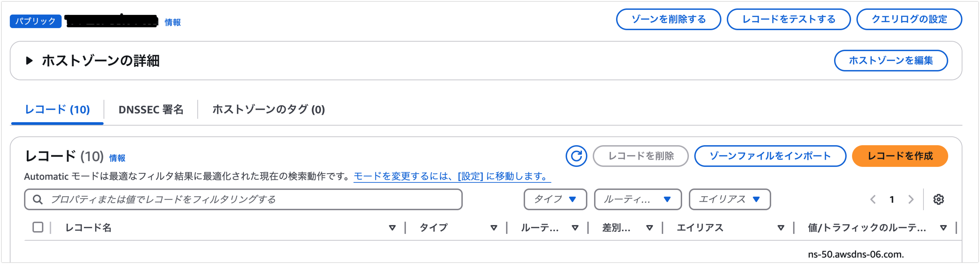Toggle the select-all records checkbox
Screen dimensions: 980x264
point(38,227)
